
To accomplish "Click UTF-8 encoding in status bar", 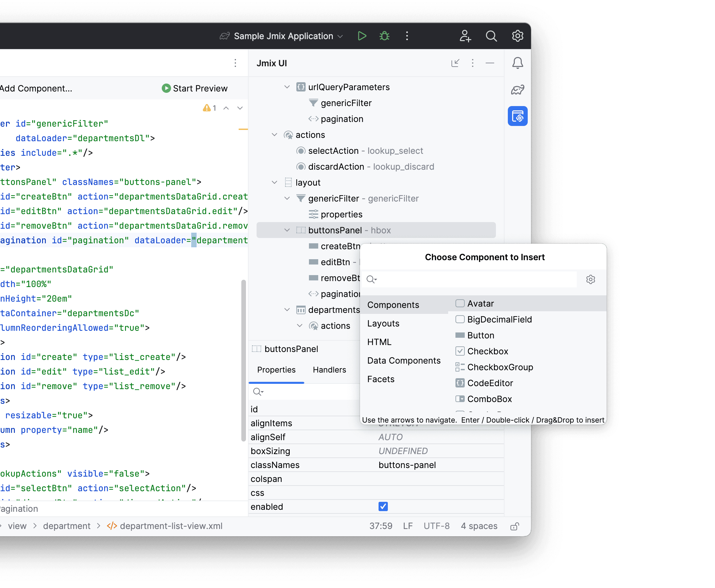I will click(x=436, y=526).
